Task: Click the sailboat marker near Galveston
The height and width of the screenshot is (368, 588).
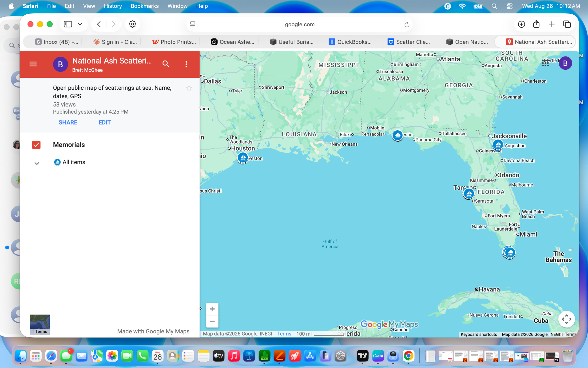Action: pyautogui.click(x=243, y=158)
